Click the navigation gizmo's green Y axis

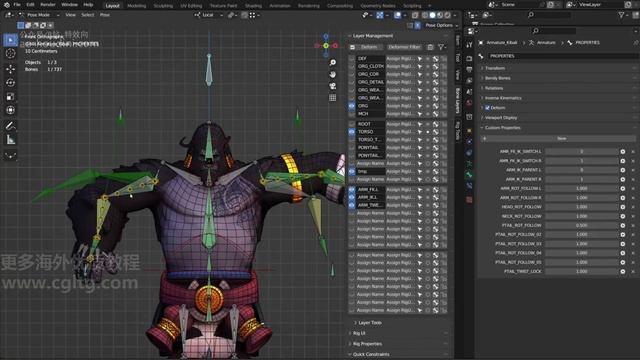pyautogui.click(x=326, y=46)
